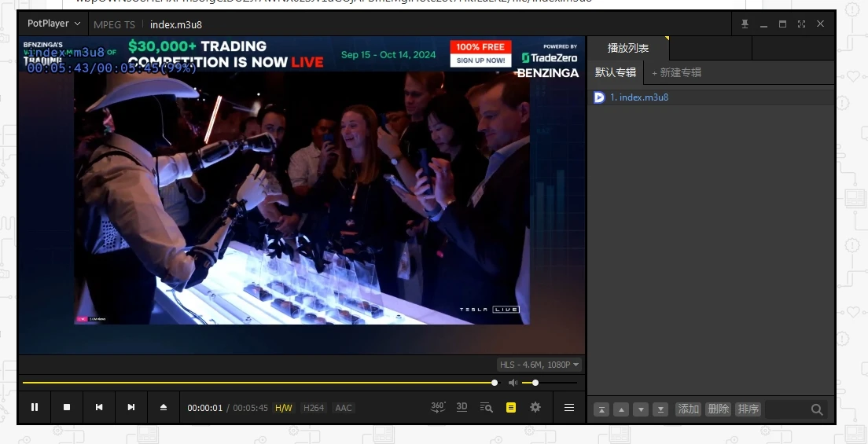868x444 pixels.
Task: Skip to the next track
Action: [x=131, y=407]
